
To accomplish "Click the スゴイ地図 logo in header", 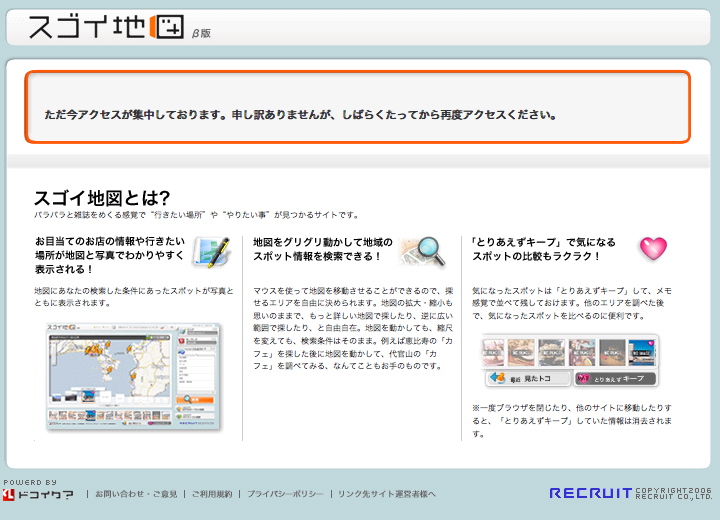I will point(105,27).
